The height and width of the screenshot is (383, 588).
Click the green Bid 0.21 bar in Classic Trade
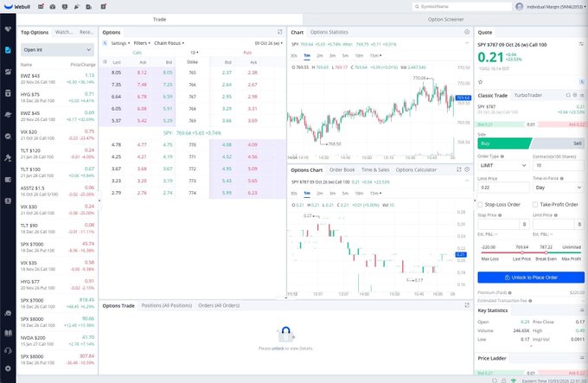pos(501,124)
